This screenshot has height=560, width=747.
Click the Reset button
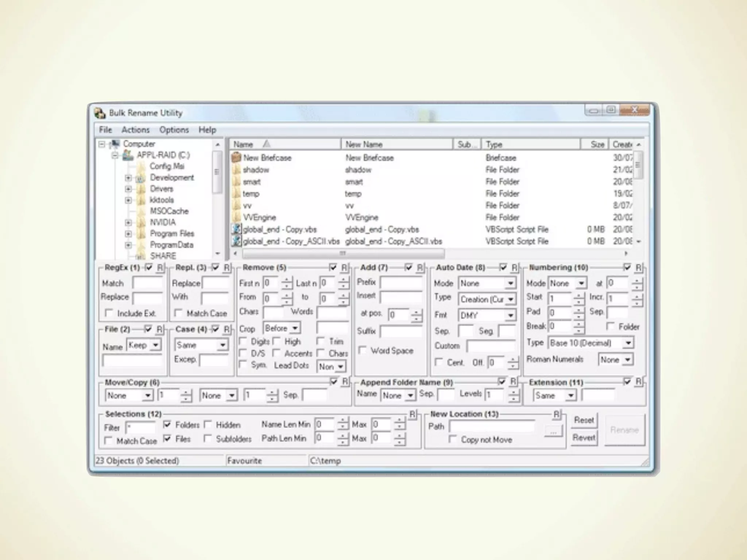click(x=584, y=420)
